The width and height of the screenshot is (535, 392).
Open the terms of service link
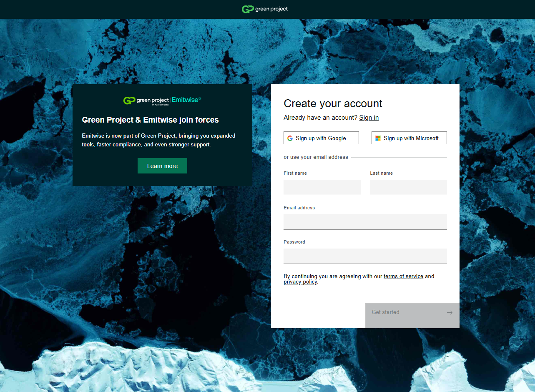pyautogui.click(x=403, y=276)
